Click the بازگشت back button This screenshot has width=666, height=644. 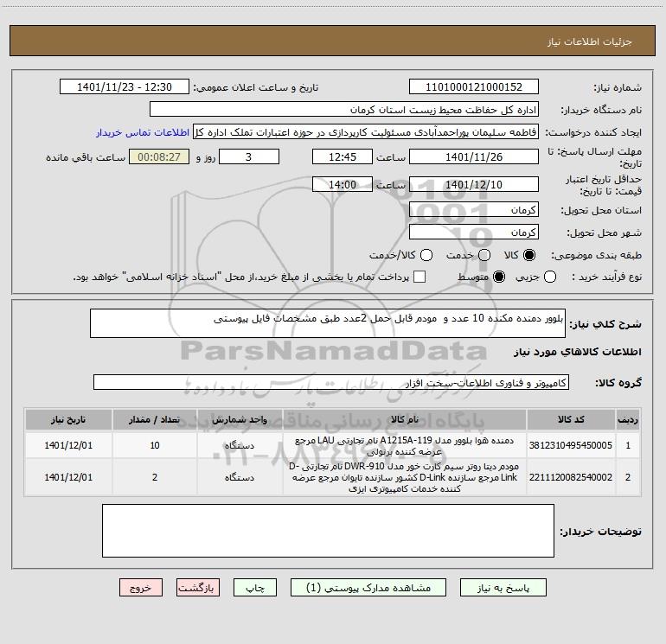click(x=198, y=588)
